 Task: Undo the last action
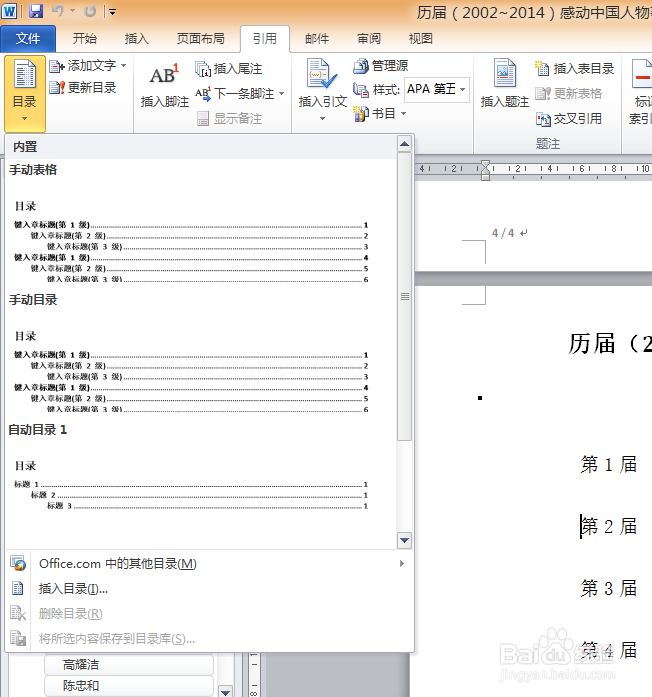coord(58,11)
